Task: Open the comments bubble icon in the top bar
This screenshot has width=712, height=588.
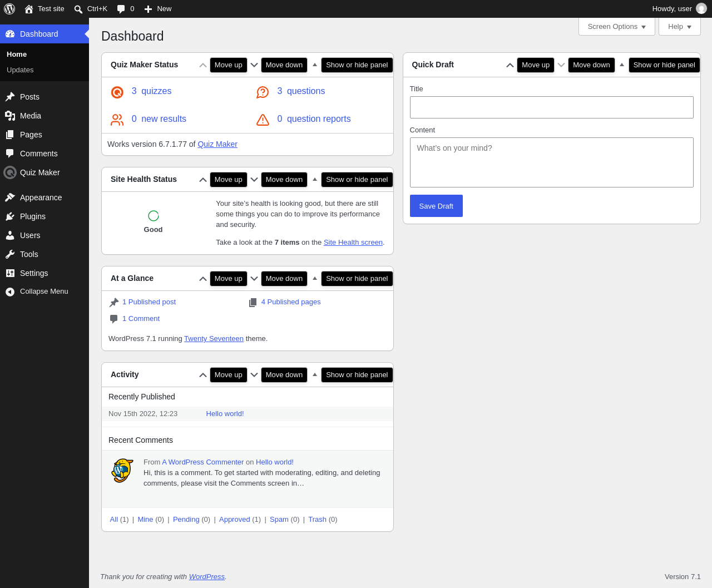Action: (x=121, y=9)
